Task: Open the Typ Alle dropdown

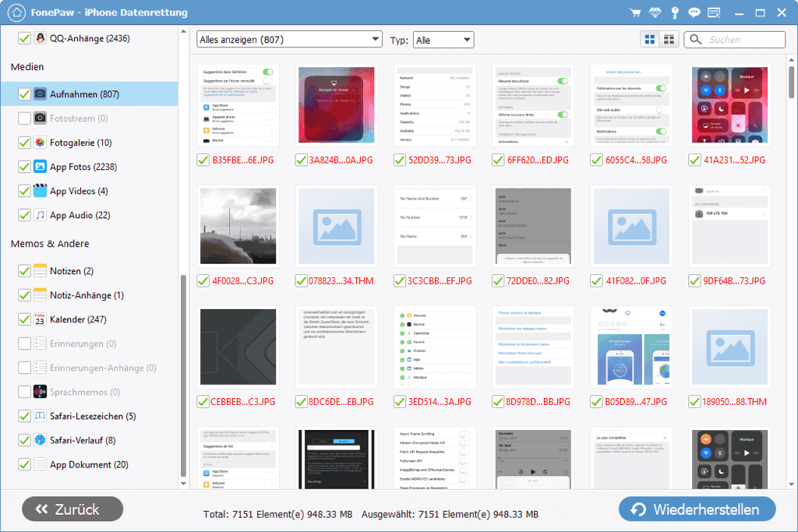Action: click(x=443, y=40)
